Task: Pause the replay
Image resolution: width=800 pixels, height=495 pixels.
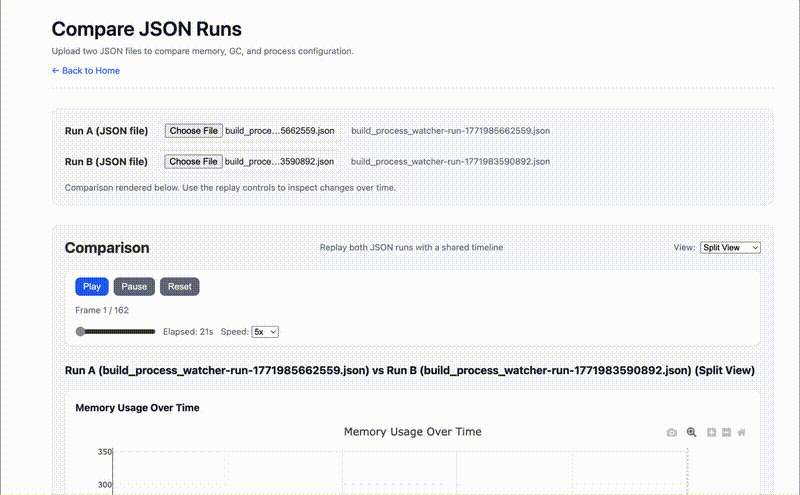Action: coord(134,287)
